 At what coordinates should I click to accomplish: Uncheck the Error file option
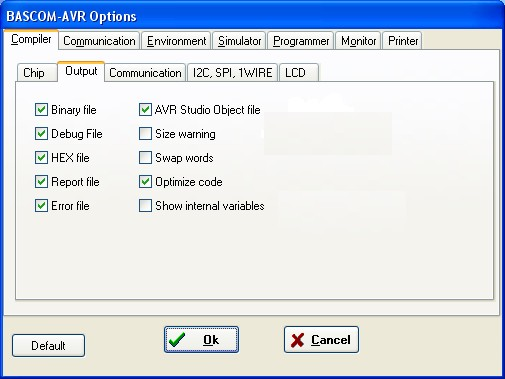[41, 206]
